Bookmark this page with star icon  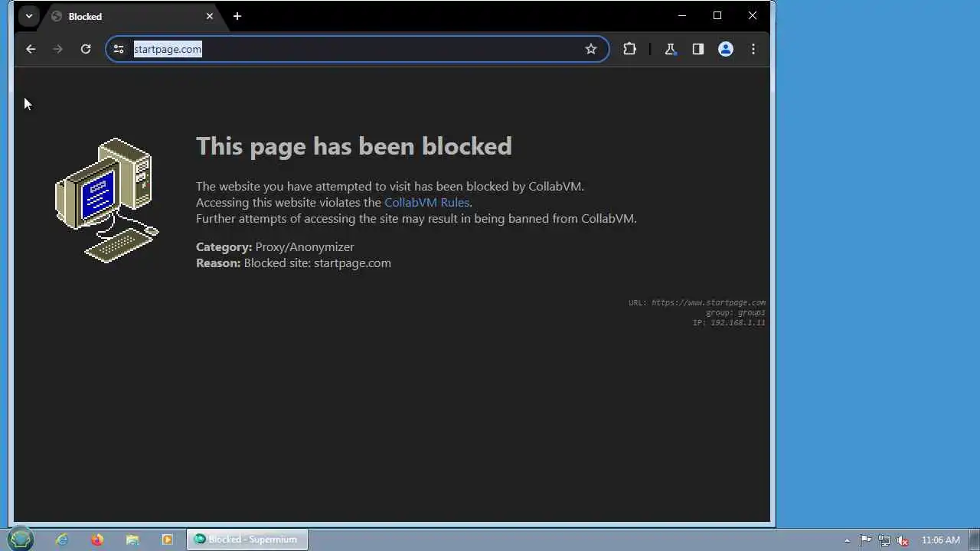[591, 49]
